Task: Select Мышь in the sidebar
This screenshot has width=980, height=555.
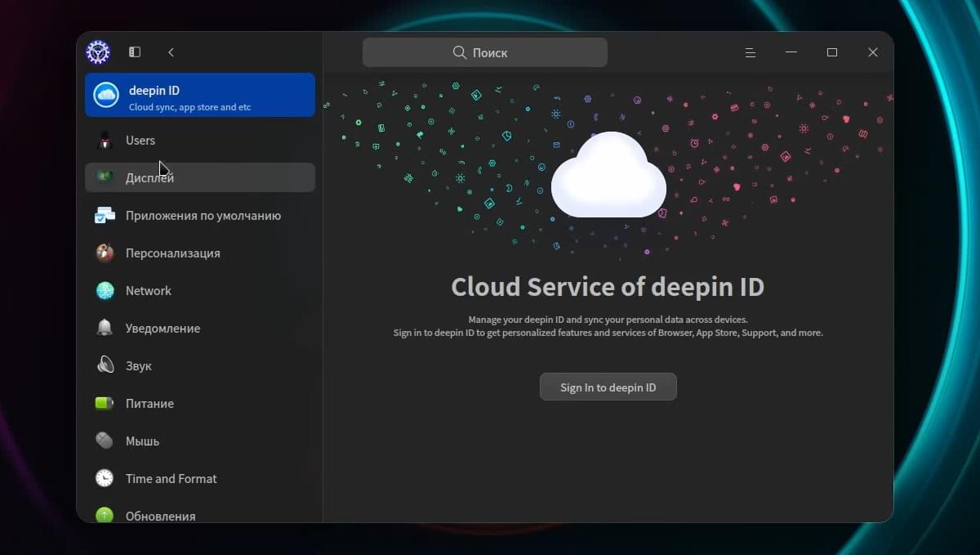Action: coord(200,441)
